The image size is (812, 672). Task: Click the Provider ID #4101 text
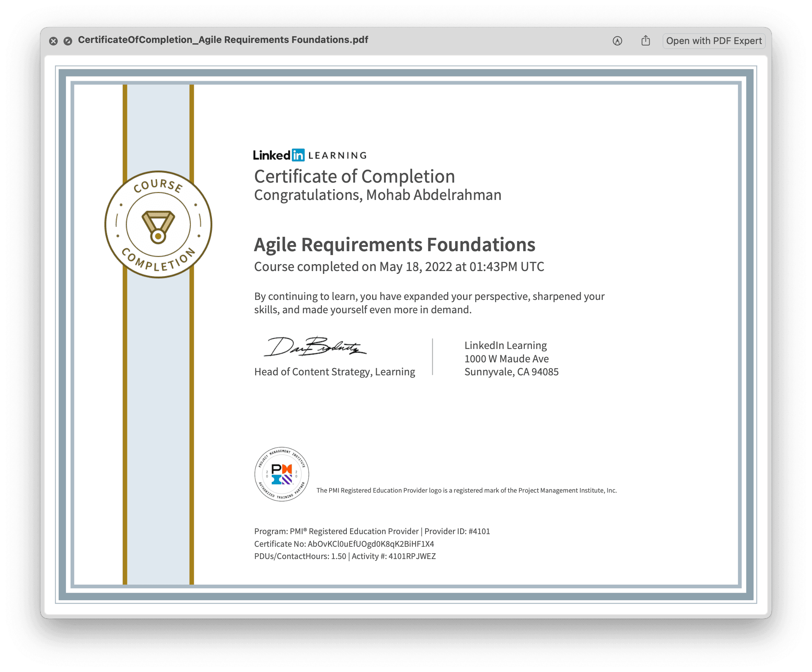click(457, 531)
